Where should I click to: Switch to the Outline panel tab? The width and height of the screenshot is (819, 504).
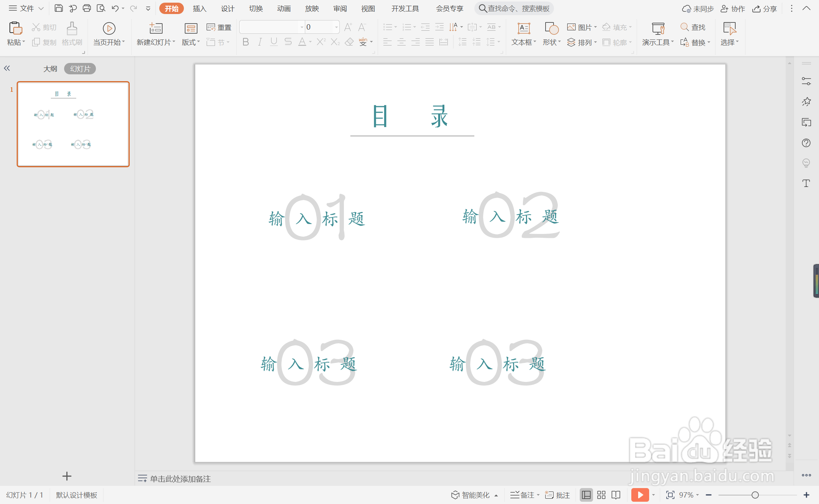point(50,69)
